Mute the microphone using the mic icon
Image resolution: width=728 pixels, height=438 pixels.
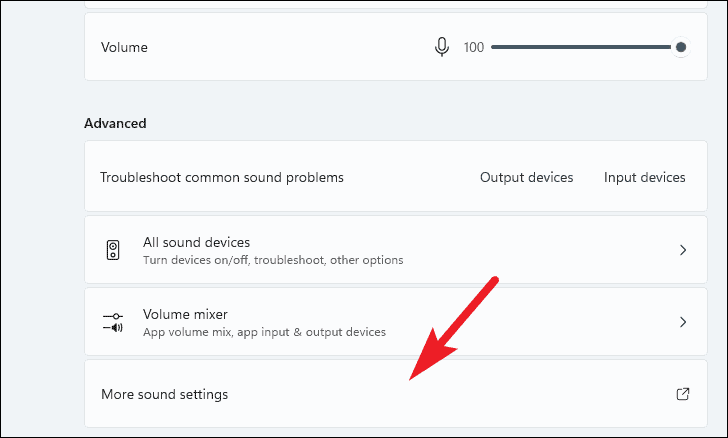coord(442,47)
